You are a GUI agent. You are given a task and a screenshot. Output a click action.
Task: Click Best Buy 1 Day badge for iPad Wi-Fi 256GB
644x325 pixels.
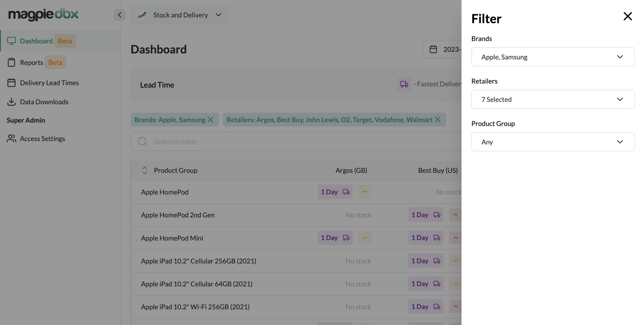(x=426, y=307)
